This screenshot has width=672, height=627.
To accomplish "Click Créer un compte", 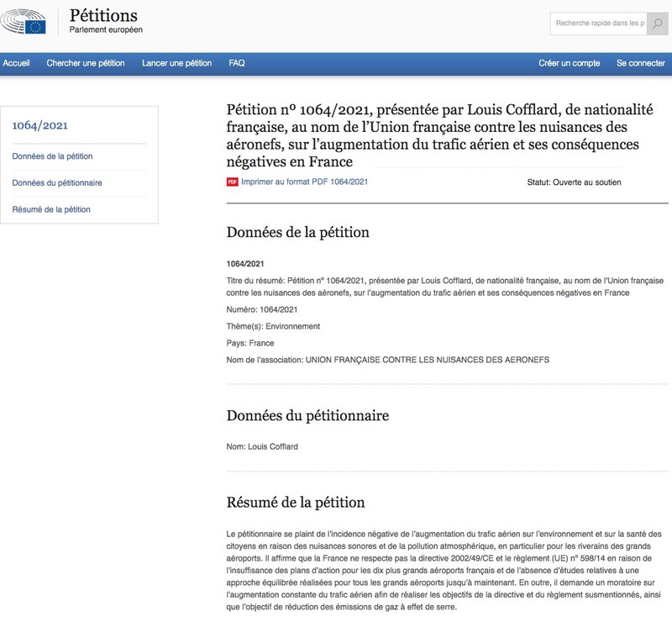I will (570, 63).
